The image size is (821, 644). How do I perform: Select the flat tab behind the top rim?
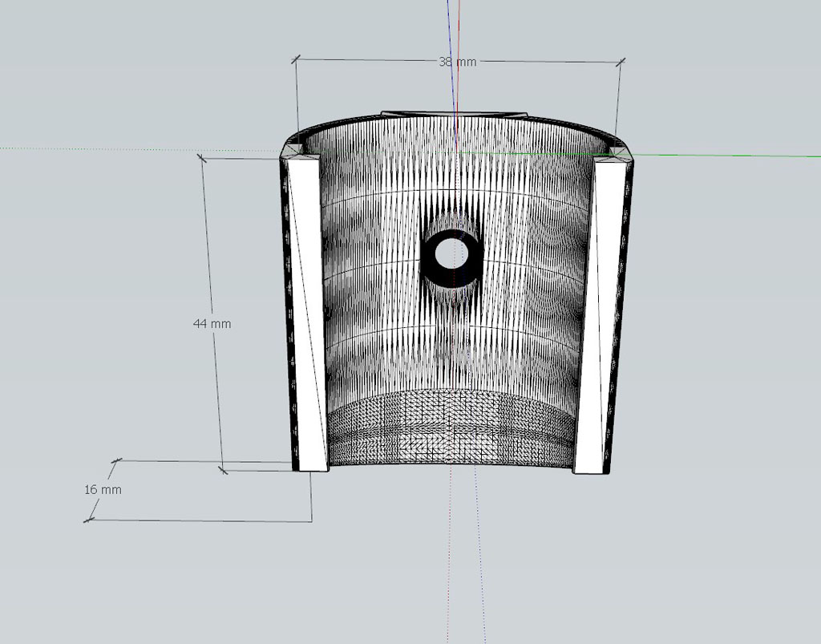point(454,113)
